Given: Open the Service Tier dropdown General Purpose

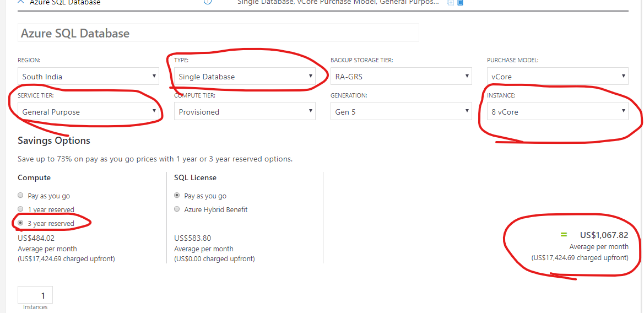Looking at the screenshot, I should pos(88,111).
